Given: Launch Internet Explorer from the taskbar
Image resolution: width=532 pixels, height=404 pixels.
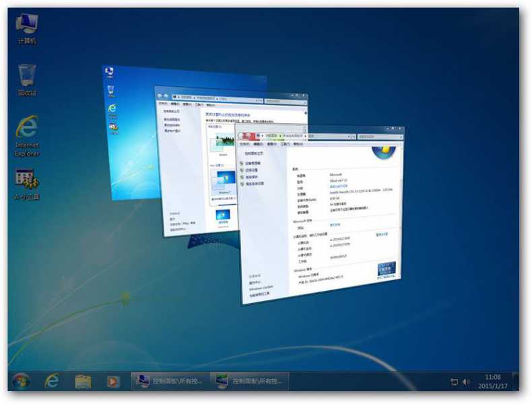Looking at the screenshot, I should (52, 381).
